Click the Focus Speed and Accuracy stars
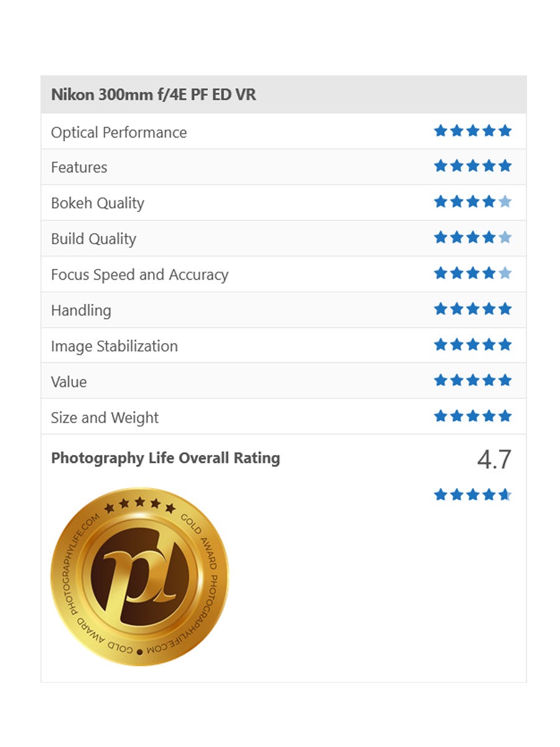The image size is (560, 747). pos(472,273)
